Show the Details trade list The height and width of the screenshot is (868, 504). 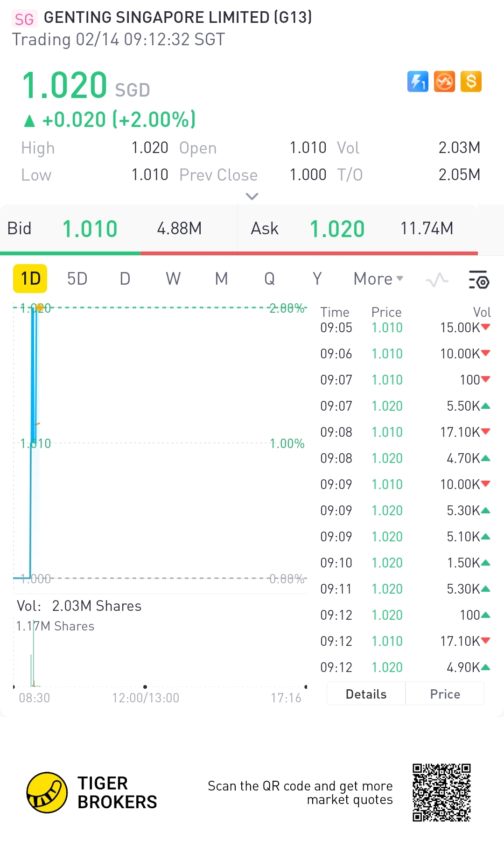click(x=366, y=694)
